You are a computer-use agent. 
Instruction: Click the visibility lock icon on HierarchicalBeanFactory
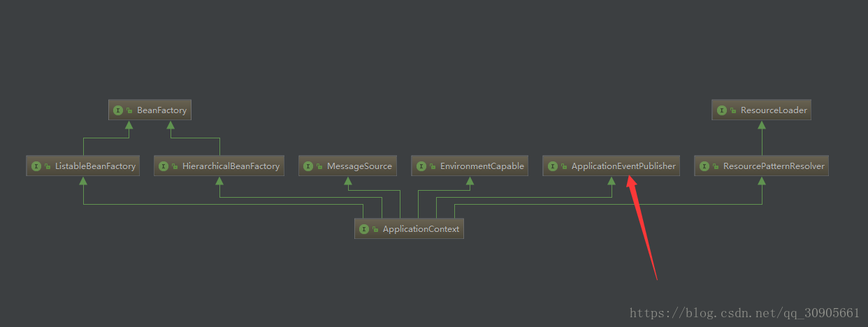click(175, 167)
